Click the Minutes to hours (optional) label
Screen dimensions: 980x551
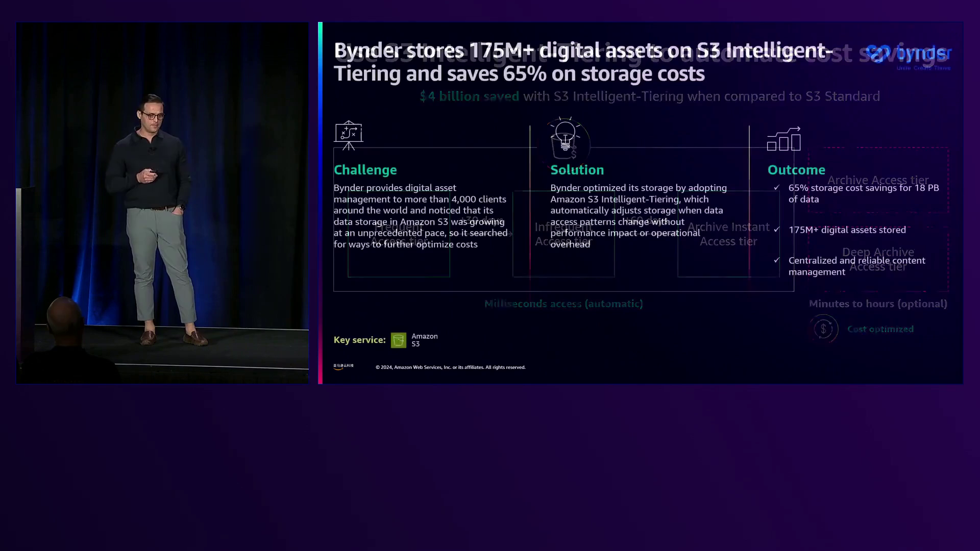point(877,304)
